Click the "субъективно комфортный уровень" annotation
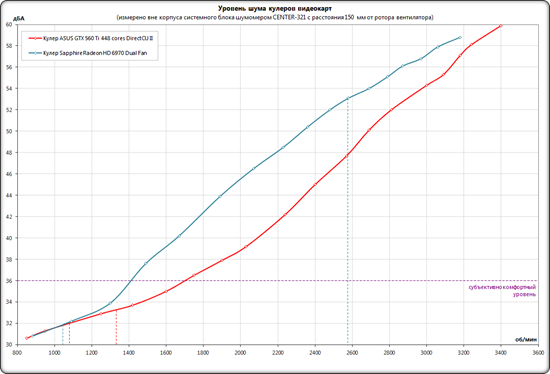The image size is (550, 374). (x=502, y=290)
